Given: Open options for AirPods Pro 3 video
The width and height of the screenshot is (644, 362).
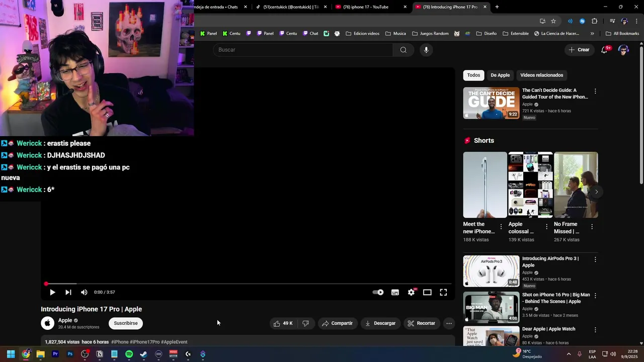Looking at the screenshot, I should 595,260.
